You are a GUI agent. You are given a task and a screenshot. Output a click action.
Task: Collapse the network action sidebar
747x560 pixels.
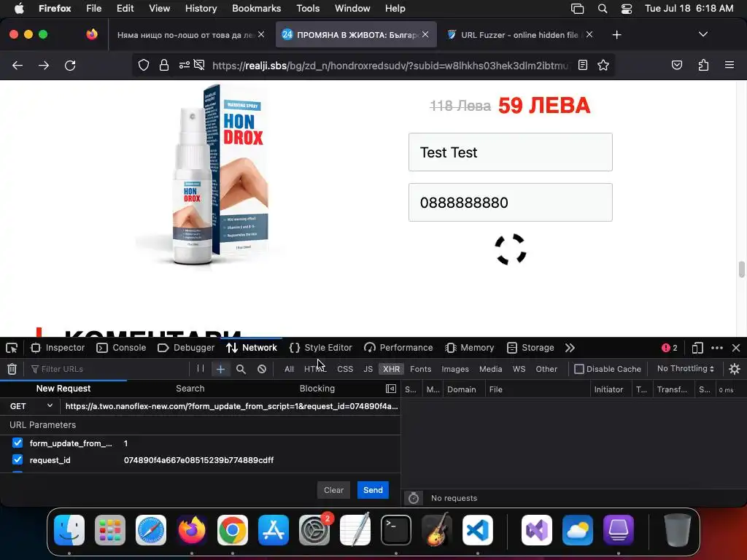[391, 389]
